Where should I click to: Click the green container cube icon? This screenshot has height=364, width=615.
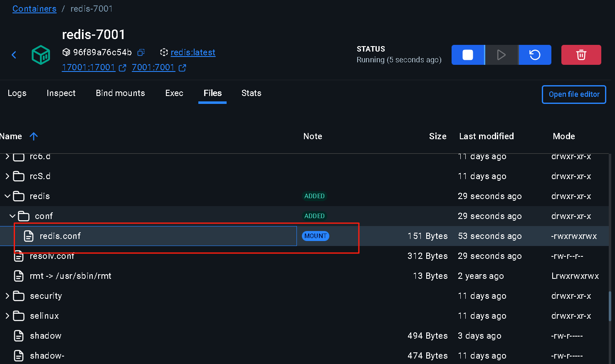tap(41, 55)
